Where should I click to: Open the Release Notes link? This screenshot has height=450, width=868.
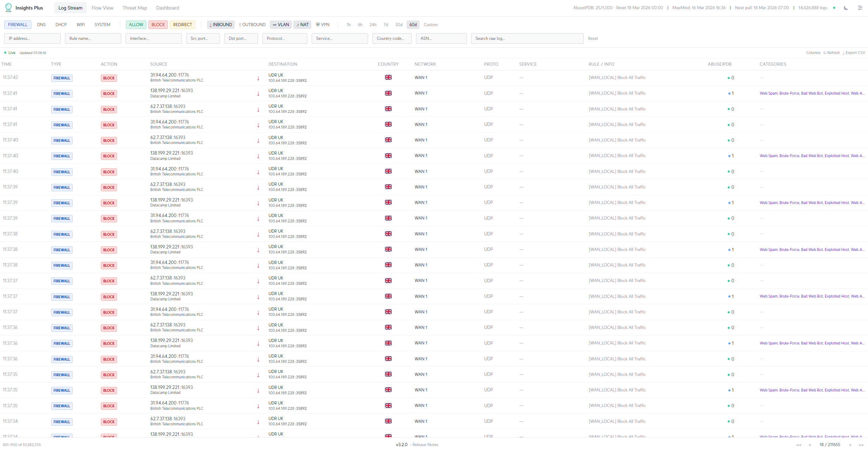pyautogui.click(x=425, y=445)
